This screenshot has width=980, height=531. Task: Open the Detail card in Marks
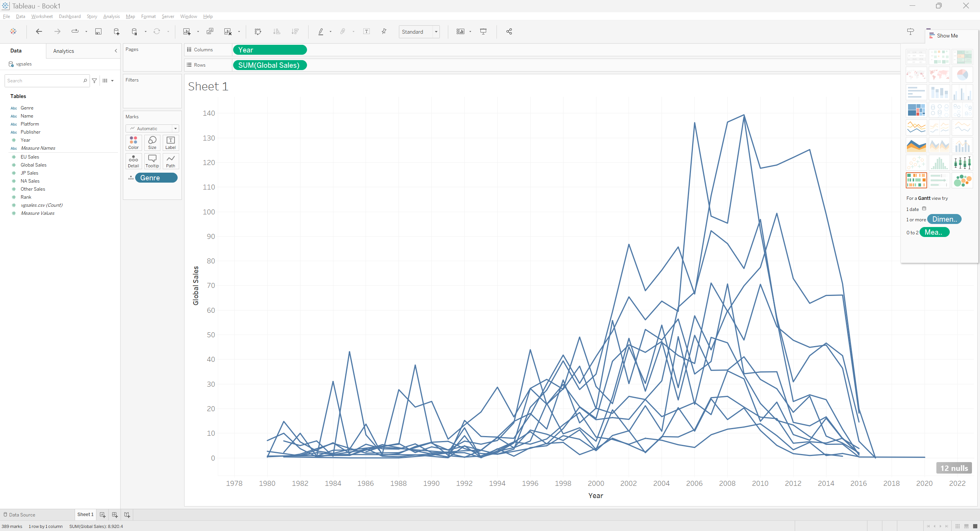(x=134, y=161)
